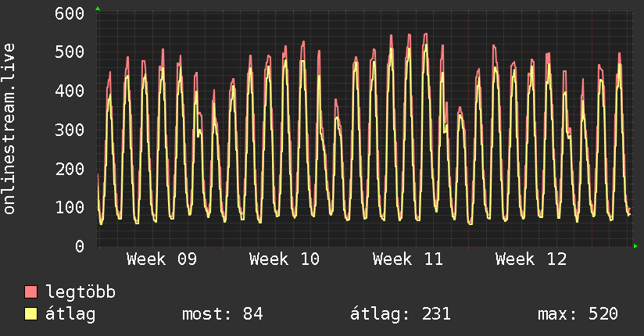Screen dimensions: 644x336
Task: Click the green arrow ending the x-axis
Action: pos(635,246)
